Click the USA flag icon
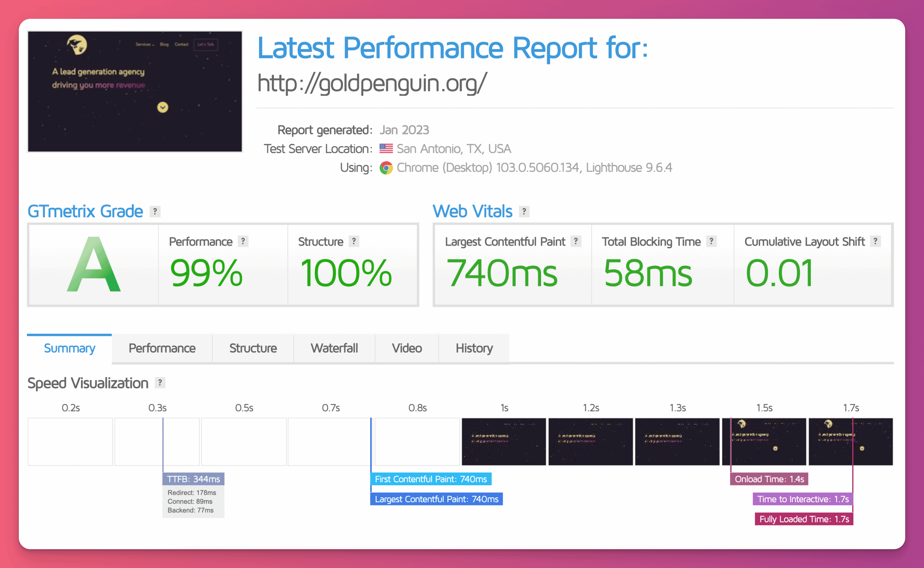 pos(386,148)
